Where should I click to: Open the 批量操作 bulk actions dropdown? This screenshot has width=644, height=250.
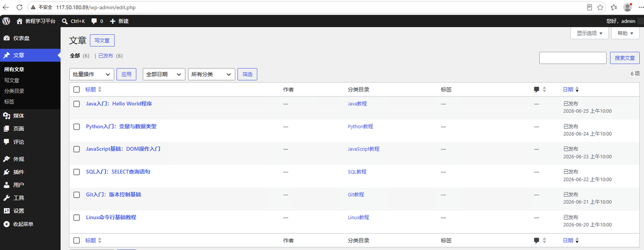[x=92, y=74]
